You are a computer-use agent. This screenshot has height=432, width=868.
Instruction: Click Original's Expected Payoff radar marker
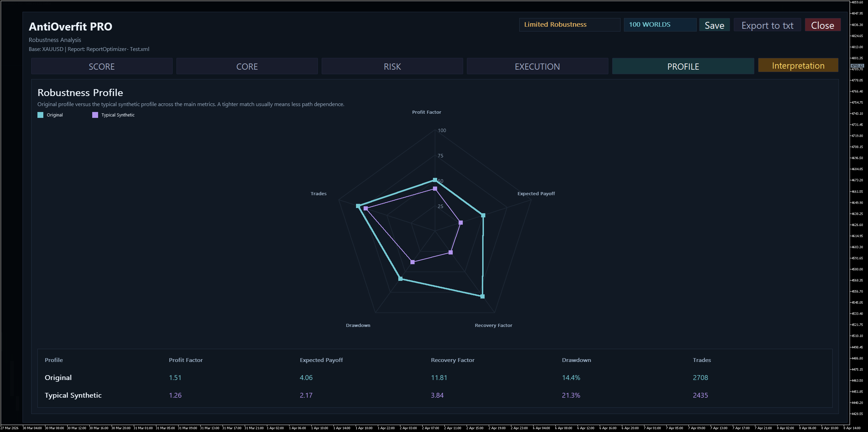click(483, 216)
